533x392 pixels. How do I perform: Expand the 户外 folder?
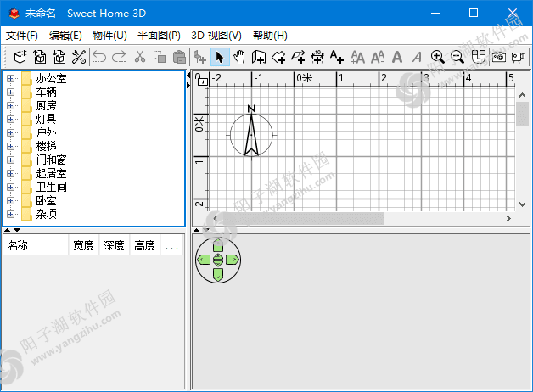click(10, 133)
